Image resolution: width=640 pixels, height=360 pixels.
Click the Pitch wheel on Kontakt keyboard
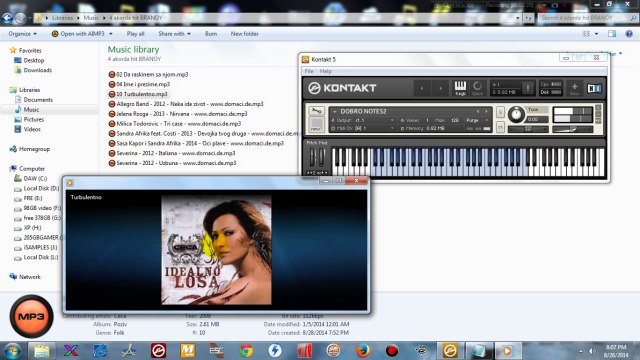(313, 158)
